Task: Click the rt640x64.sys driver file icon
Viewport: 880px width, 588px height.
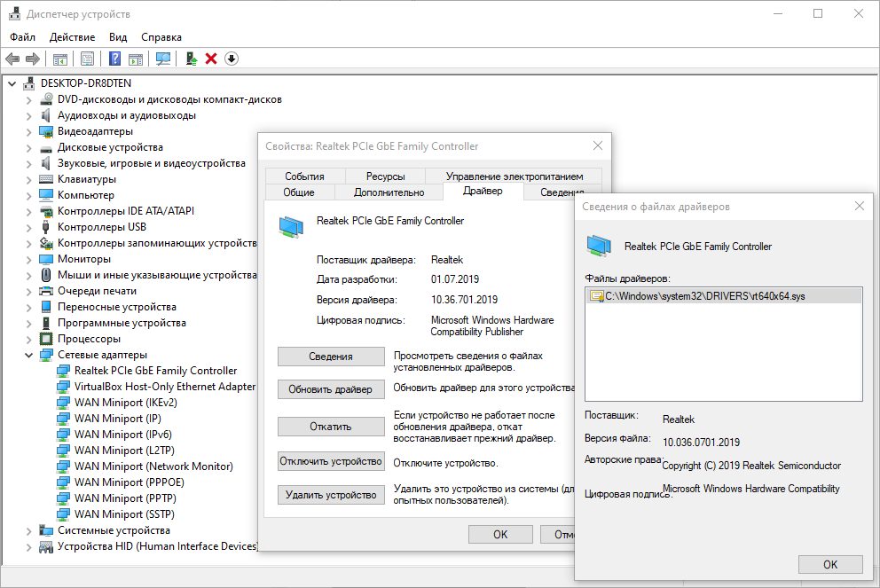Action: click(x=597, y=296)
